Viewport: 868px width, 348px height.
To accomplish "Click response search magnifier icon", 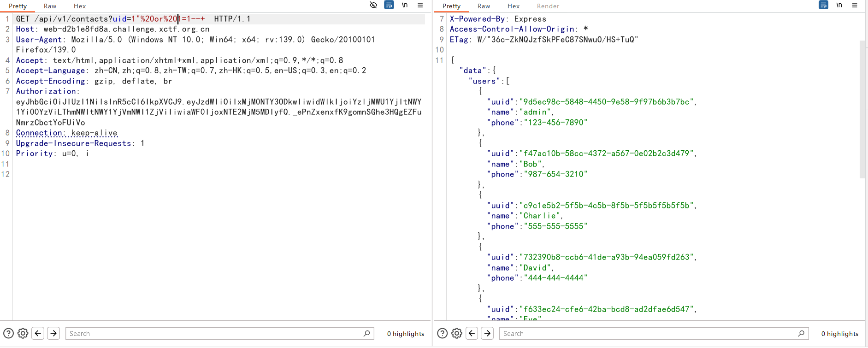I will [801, 333].
